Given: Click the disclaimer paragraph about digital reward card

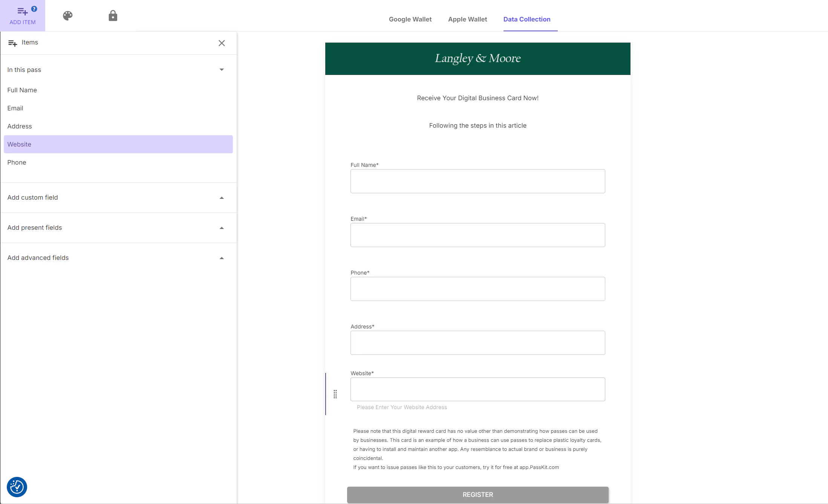Looking at the screenshot, I should [477, 444].
